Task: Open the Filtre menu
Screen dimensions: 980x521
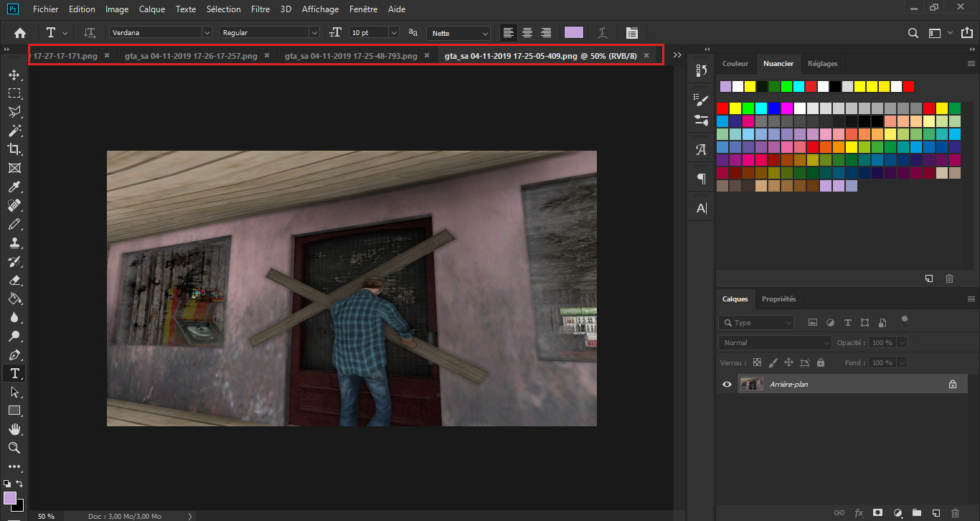Action: pyautogui.click(x=260, y=9)
